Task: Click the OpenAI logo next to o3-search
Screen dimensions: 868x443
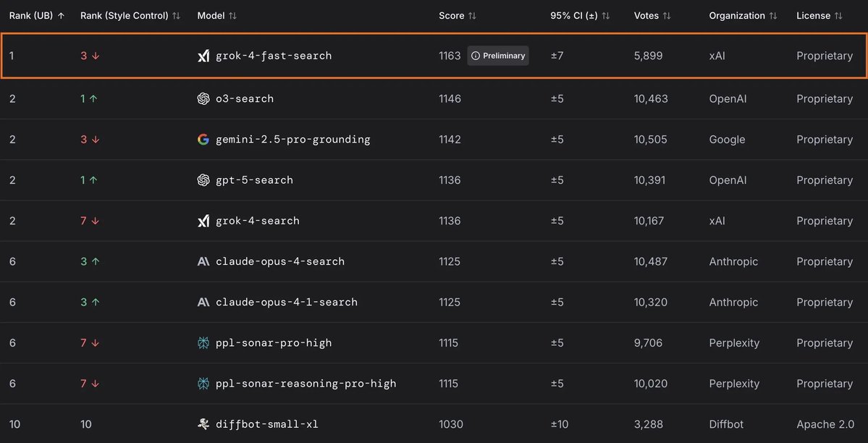Action: pos(203,98)
